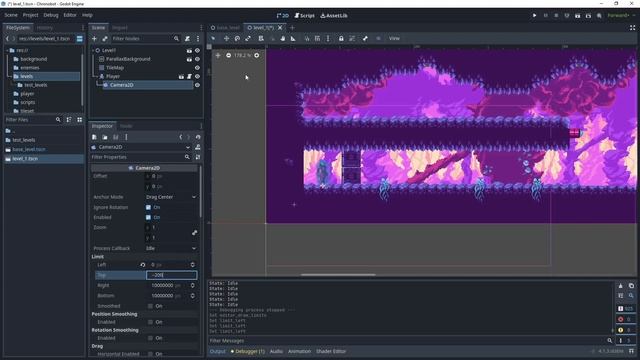Screen dimensions: 640x360
Task: Uncheck the Ignore Rotation checkbox
Action: [x=148, y=207]
